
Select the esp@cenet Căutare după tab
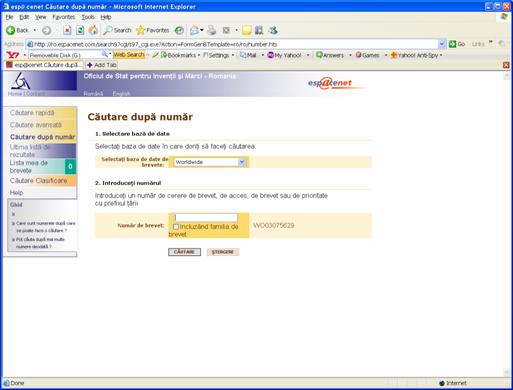pos(44,65)
